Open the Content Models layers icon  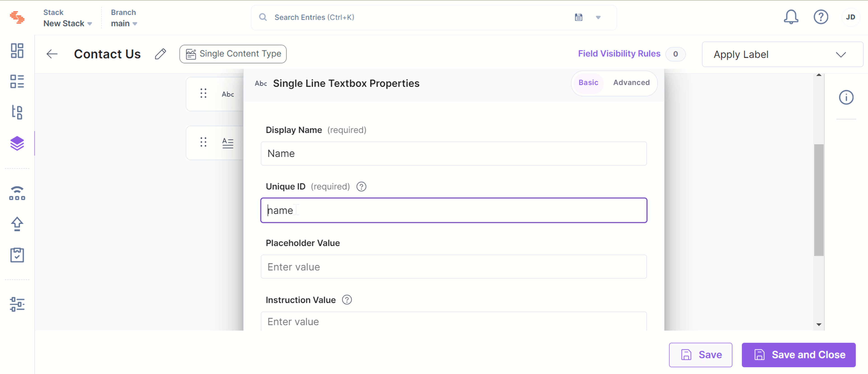pos(17,144)
